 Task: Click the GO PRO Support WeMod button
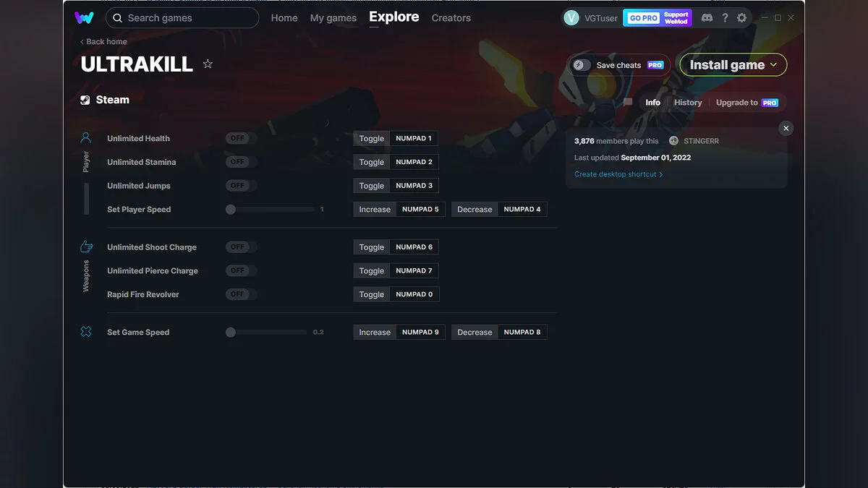[x=658, y=18]
